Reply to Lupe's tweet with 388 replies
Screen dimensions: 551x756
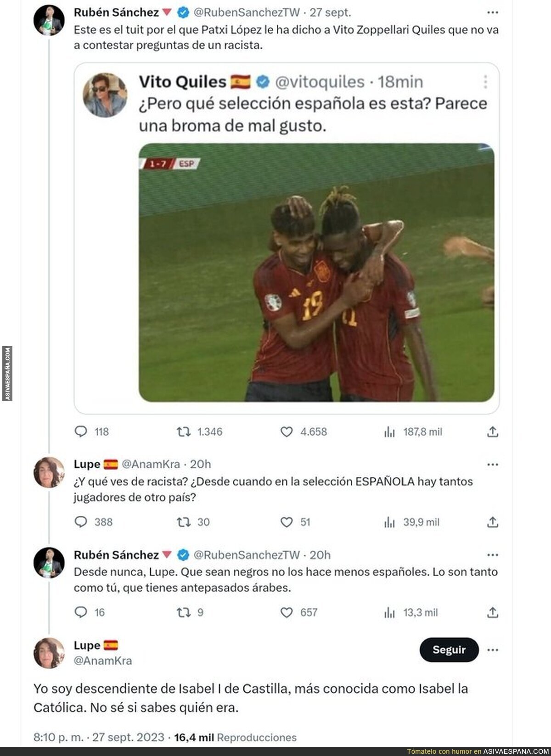81,522
